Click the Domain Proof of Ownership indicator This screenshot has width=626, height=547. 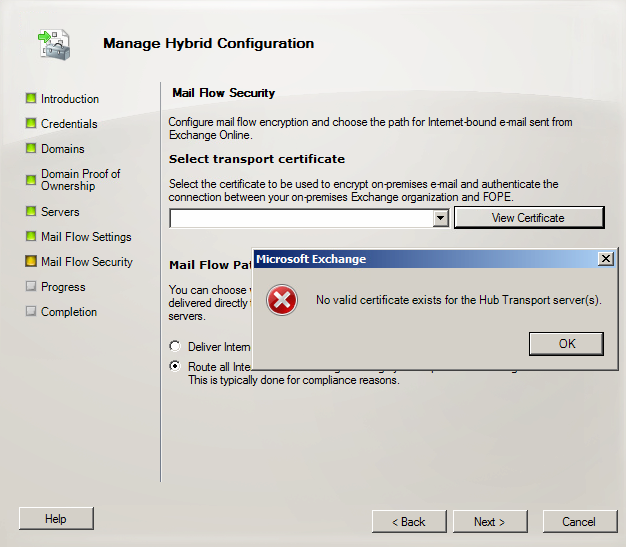pos(31,180)
